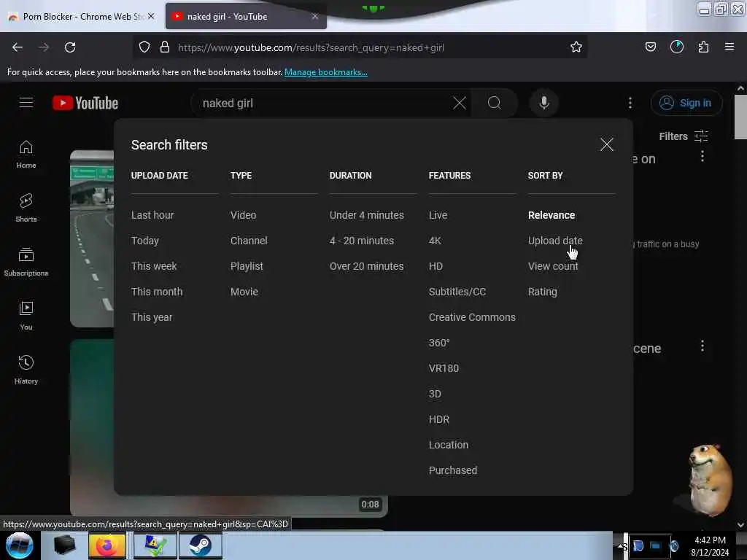Enable the HD feature filter

point(436,265)
